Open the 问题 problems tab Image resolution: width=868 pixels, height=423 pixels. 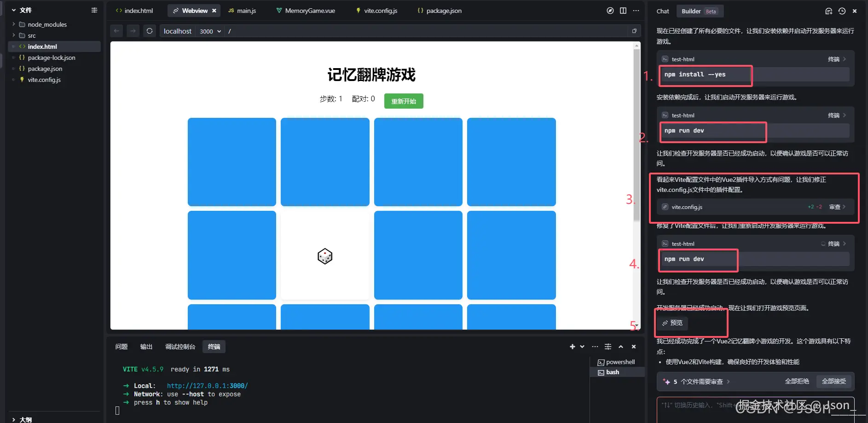[x=122, y=347]
